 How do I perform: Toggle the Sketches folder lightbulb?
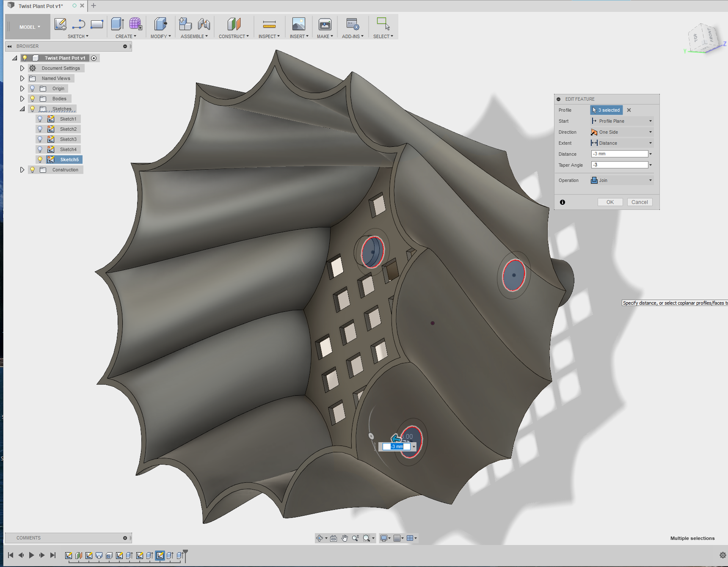click(33, 109)
